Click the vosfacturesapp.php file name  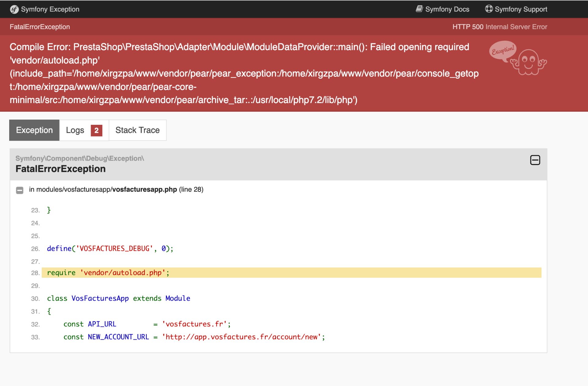(145, 189)
